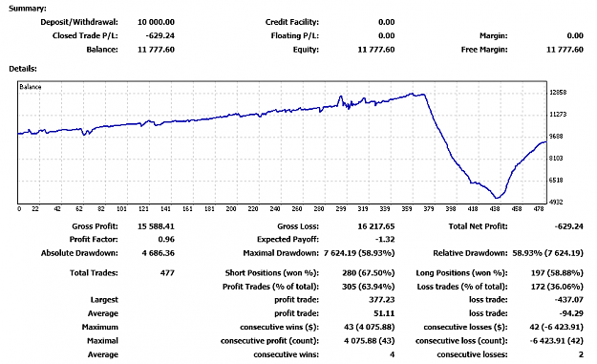Click the Expected Payoff value -1.32
Image resolution: width=597 pixels, height=364 pixels.
(385, 240)
